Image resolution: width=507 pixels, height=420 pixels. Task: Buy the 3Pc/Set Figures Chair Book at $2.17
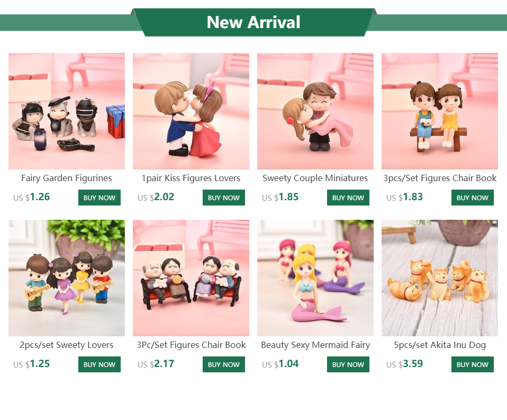pyautogui.click(x=224, y=364)
